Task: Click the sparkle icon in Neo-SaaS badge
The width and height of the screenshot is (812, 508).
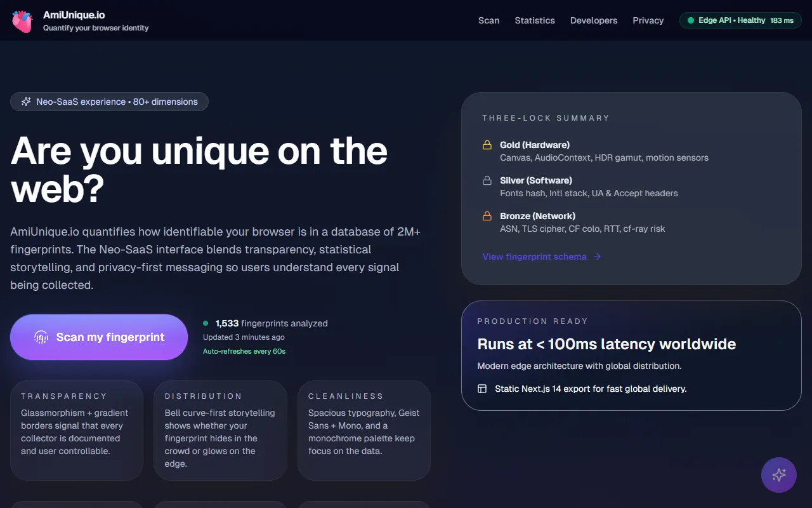Action: pos(26,102)
